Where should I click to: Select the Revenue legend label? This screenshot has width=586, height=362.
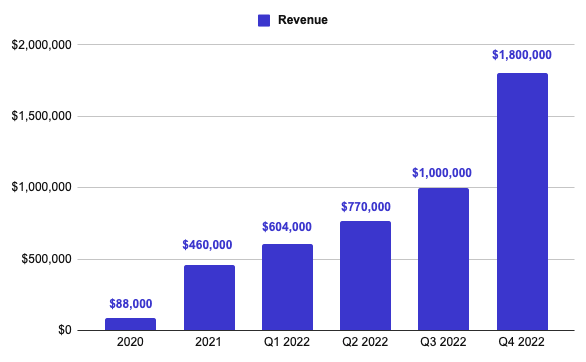(x=303, y=20)
